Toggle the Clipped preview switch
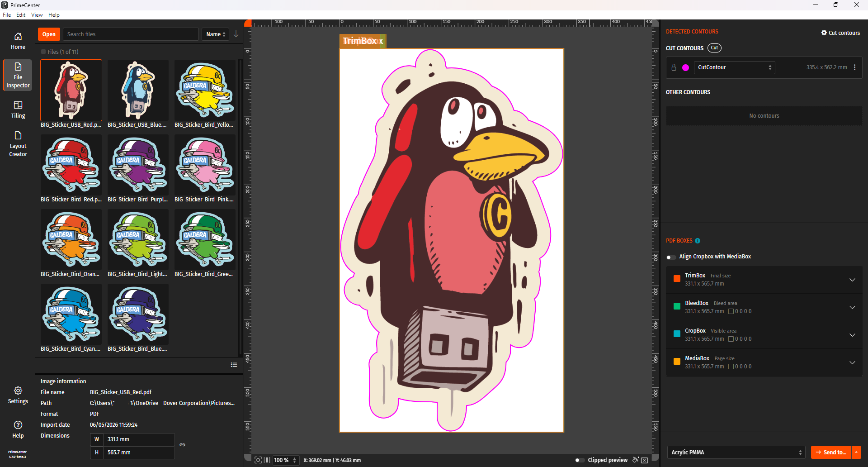Screen dimensions: 868x467 point(580,460)
